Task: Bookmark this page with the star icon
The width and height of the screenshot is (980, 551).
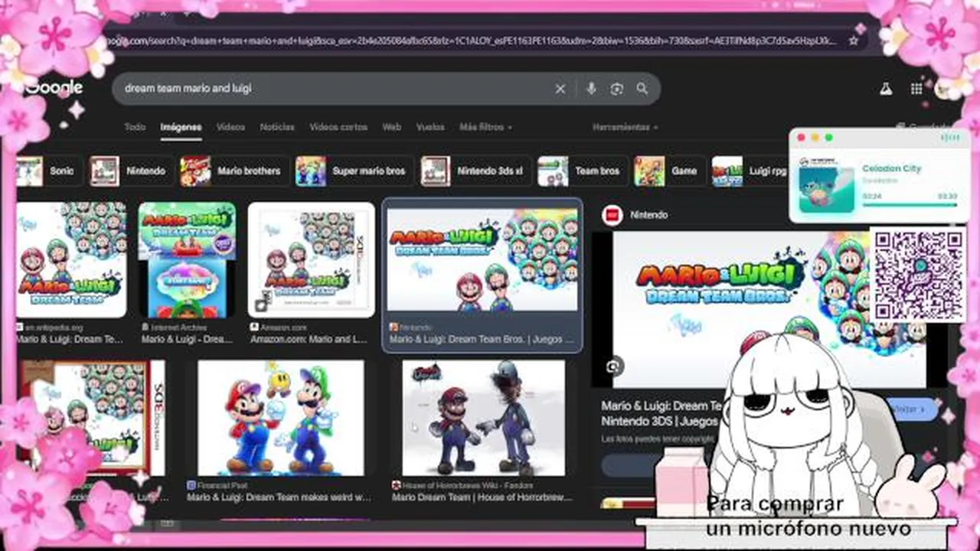Action: click(x=854, y=41)
